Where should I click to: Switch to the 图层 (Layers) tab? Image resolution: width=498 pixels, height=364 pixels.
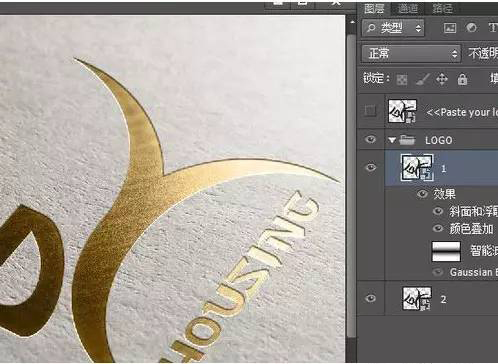click(374, 8)
